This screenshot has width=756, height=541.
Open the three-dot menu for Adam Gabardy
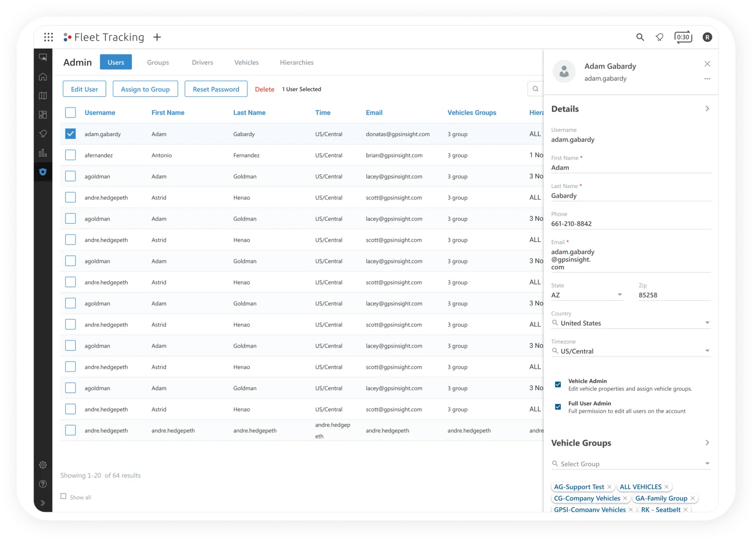tap(707, 79)
